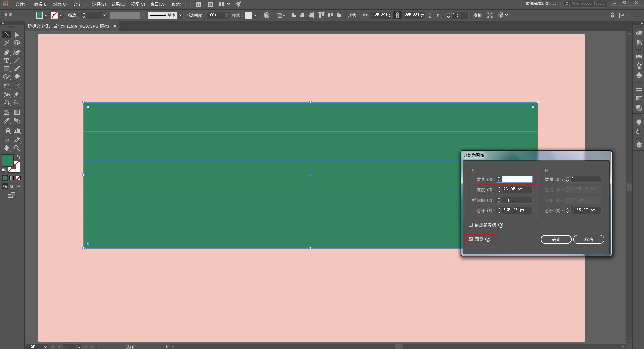Viewport: 644px width, 349px height.
Task: Open the 基本 brush definition dropdown
Action: pyautogui.click(x=180, y=15)
